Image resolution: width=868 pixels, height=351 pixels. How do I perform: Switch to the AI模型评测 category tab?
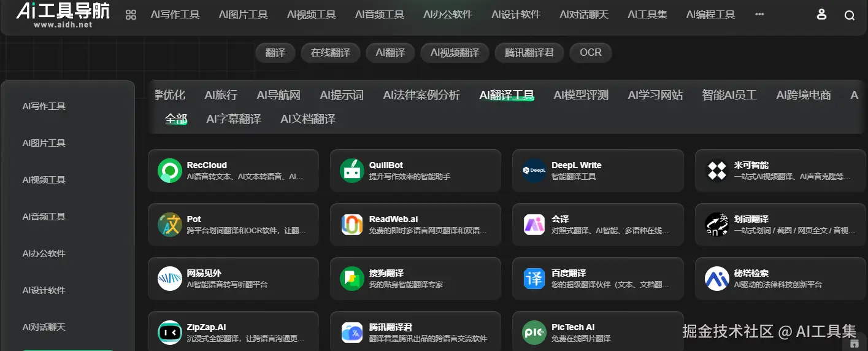tap(581, 95)
